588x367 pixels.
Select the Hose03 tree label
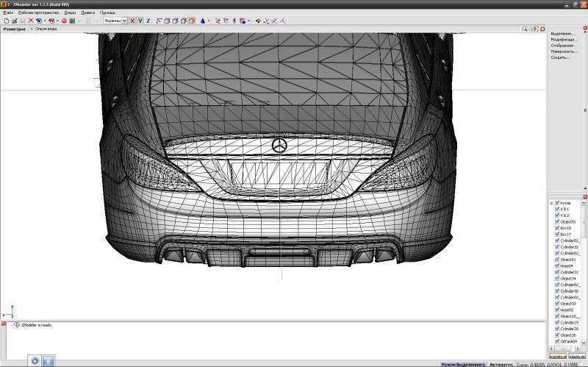[x=567, y=310]
